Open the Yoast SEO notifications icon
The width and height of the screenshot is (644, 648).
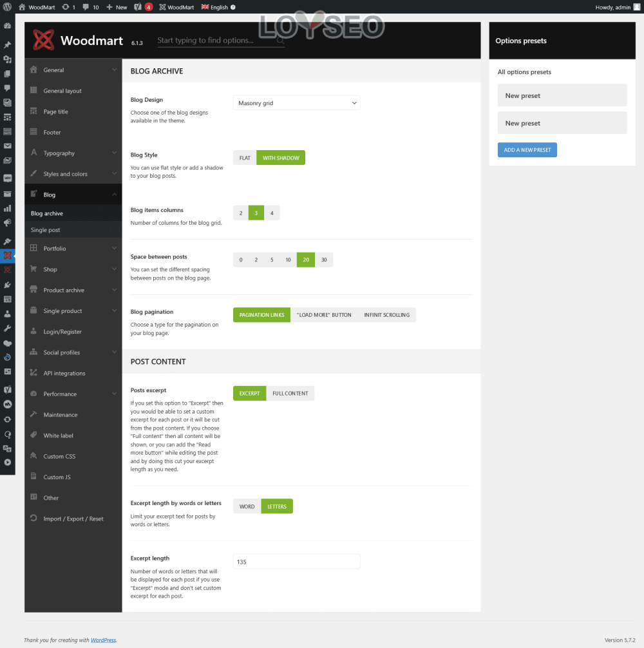coord(143,7)
